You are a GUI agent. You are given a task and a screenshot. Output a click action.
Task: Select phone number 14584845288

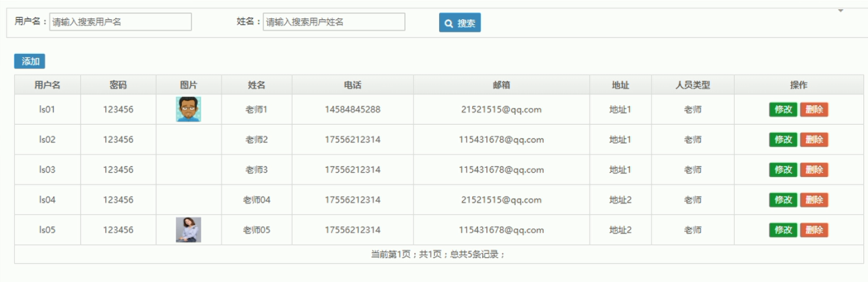click(x=352, y=109)
